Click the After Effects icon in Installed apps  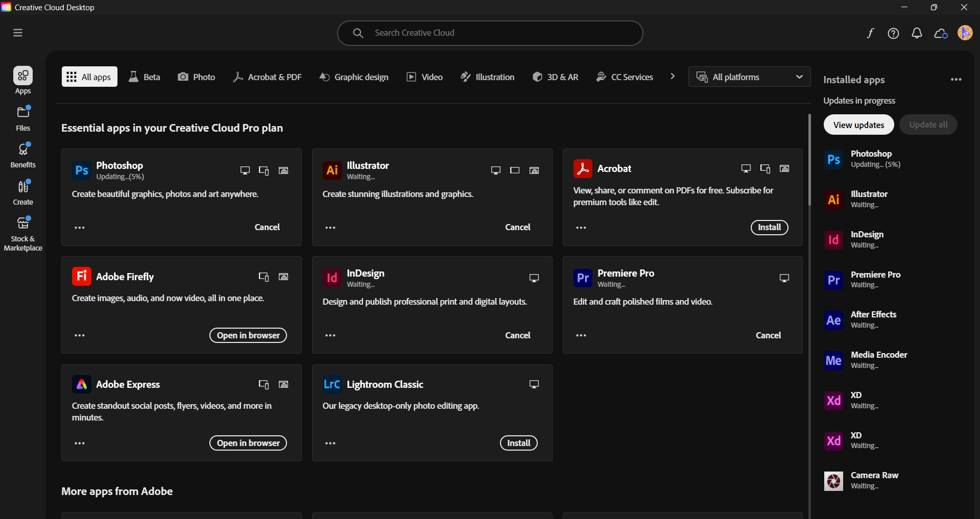pos(833,320)
